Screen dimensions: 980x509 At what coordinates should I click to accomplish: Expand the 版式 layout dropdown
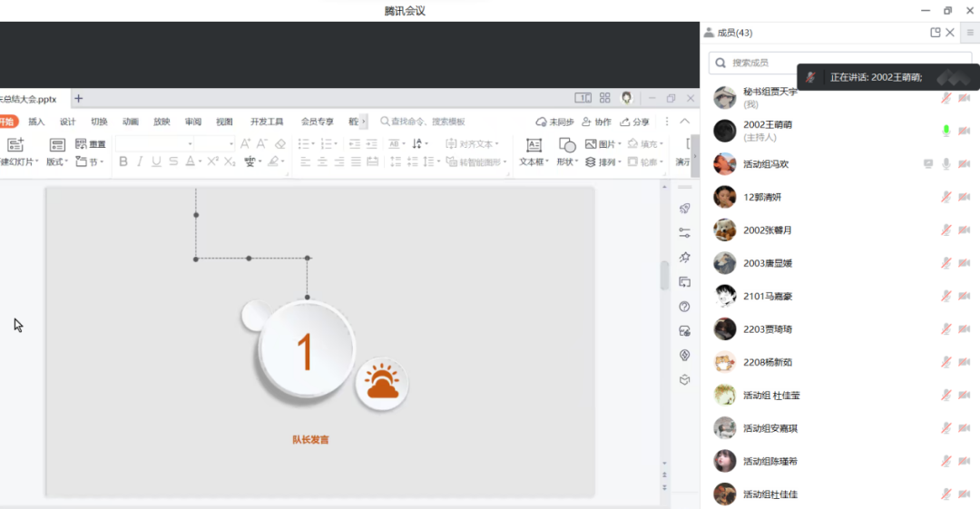point(56,152)
